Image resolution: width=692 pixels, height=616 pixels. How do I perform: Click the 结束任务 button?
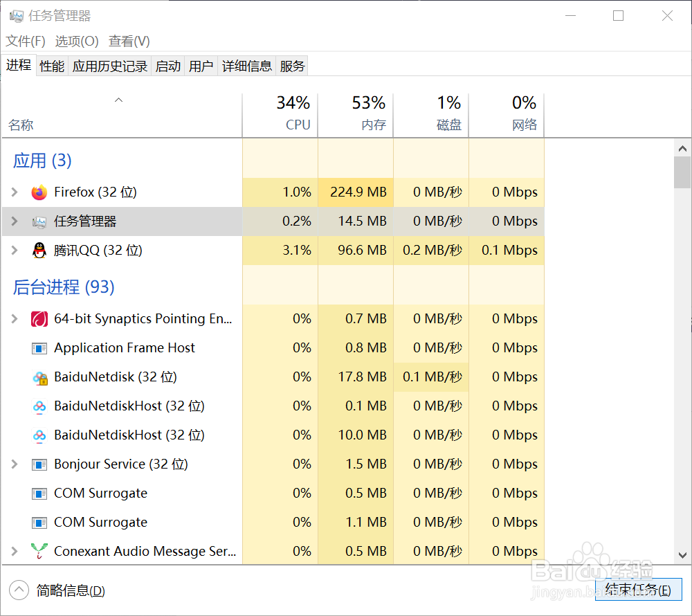[x=637, y=590]
